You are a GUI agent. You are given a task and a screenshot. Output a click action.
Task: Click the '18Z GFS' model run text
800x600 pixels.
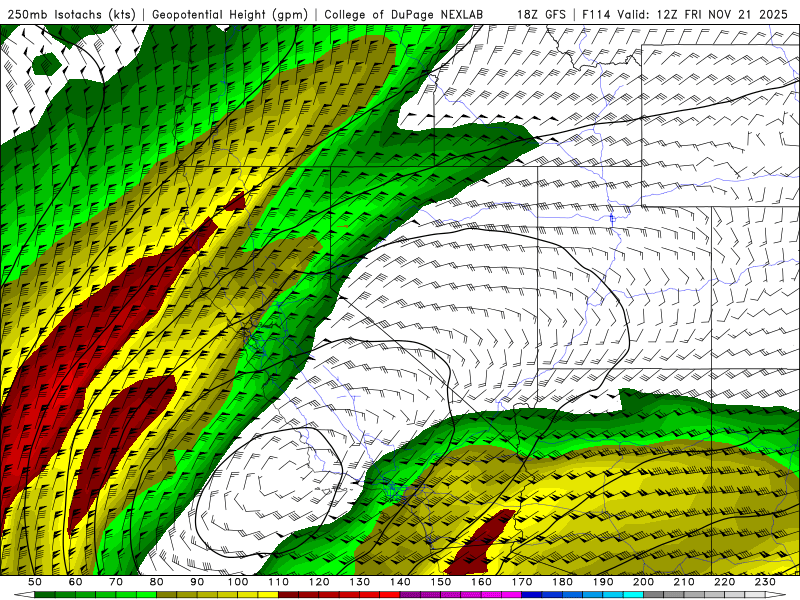[541, 15]
